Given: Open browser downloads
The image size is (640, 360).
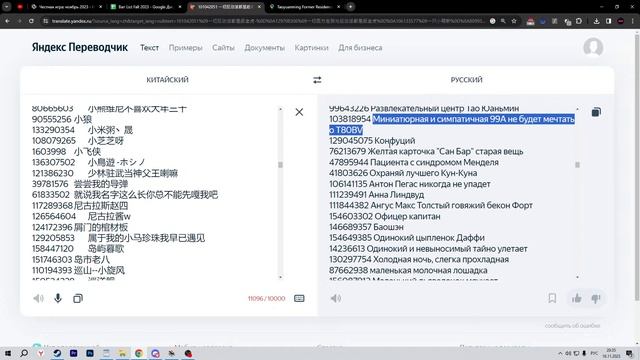Looking at the screenshot, I should (x=596, y=21).
